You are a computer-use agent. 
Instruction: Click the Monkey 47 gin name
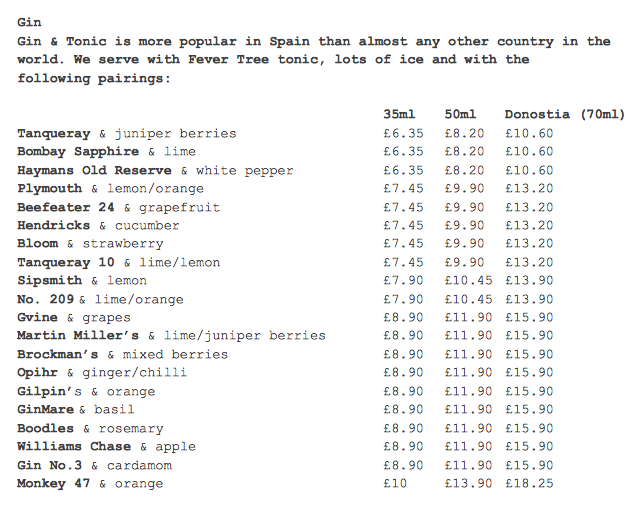click(54, 484)
